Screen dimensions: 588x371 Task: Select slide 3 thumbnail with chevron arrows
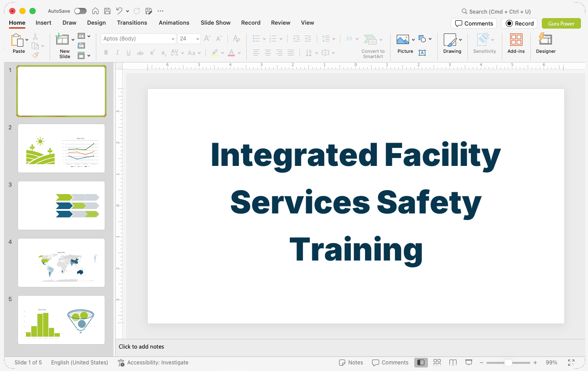(x=62, y=206)
